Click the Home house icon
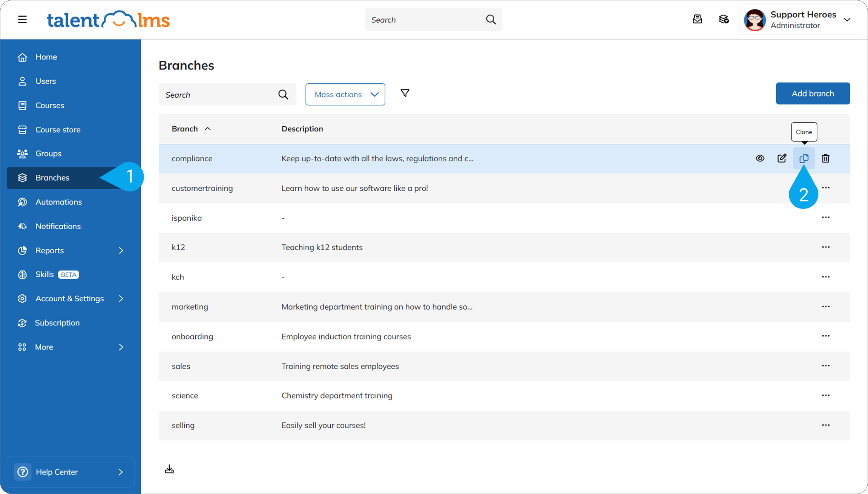The height and width of the screenshot is (494, 868). pyautogui.click(x=22, y=57)
